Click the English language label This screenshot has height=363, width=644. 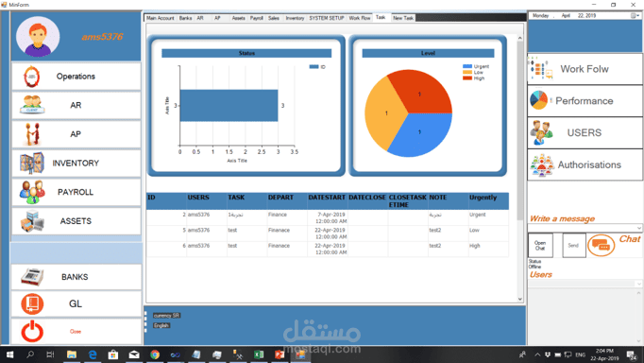coord(161,325)
